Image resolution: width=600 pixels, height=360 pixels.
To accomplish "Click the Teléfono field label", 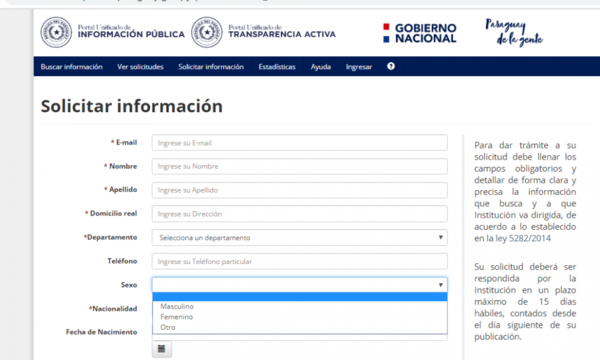I will pyautogui.click(x=122, y=261).
